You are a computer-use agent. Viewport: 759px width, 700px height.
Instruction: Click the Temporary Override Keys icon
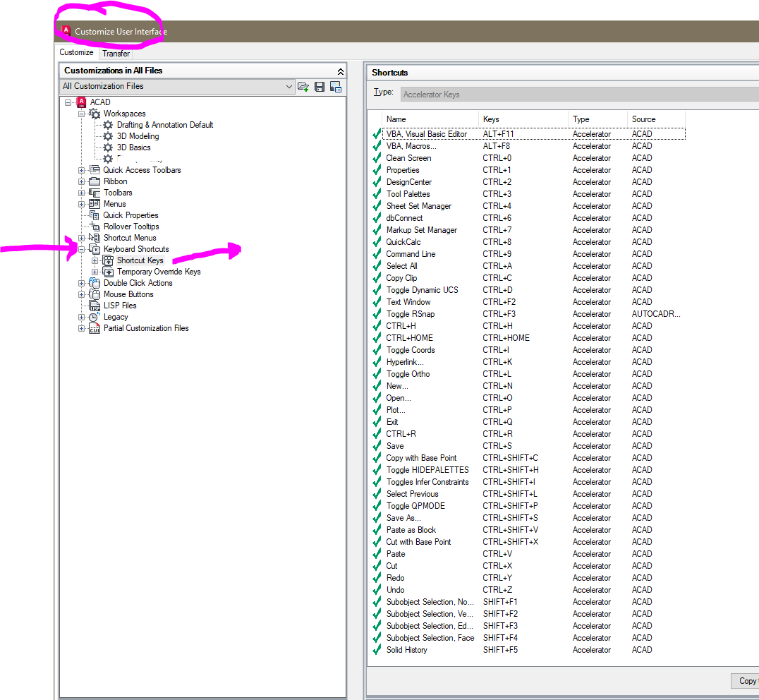[x=109, y=271]
